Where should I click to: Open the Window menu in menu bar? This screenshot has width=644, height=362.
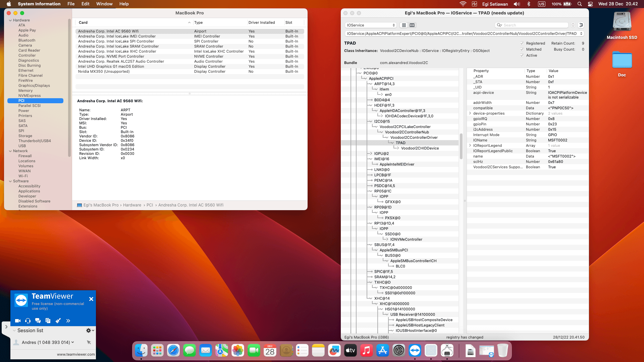tap(104, 4)
